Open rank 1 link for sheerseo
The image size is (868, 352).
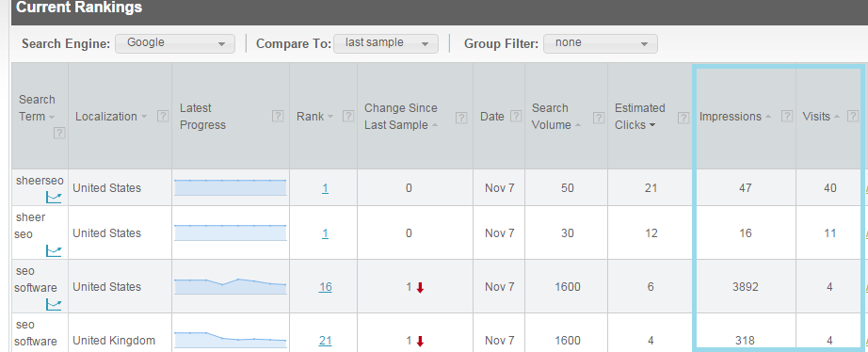coord(325,188)
